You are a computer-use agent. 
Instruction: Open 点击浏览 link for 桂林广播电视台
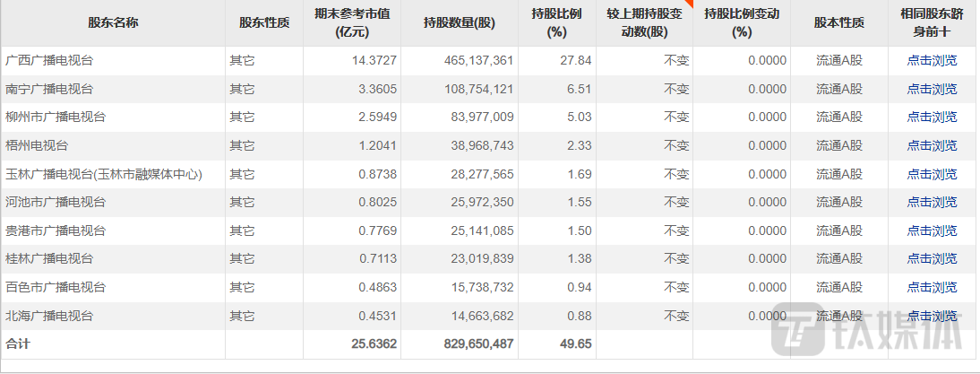pyautogui.click(x=932, y=259)
